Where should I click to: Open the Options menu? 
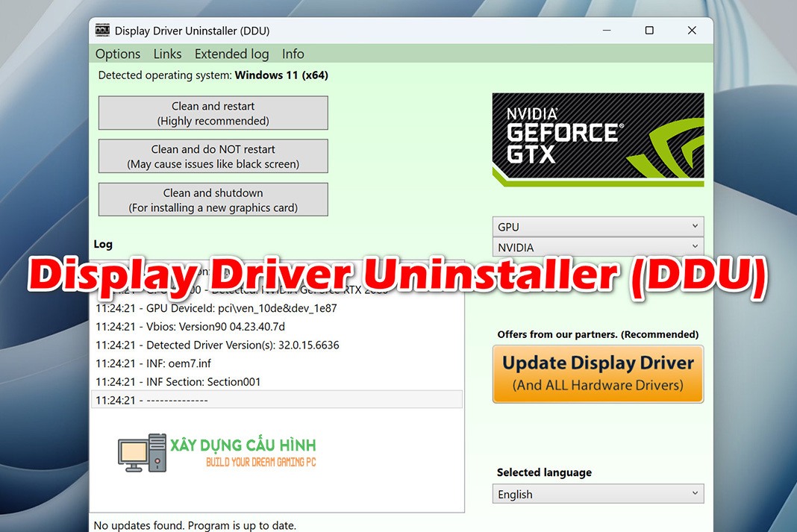(x=118, y=54)
